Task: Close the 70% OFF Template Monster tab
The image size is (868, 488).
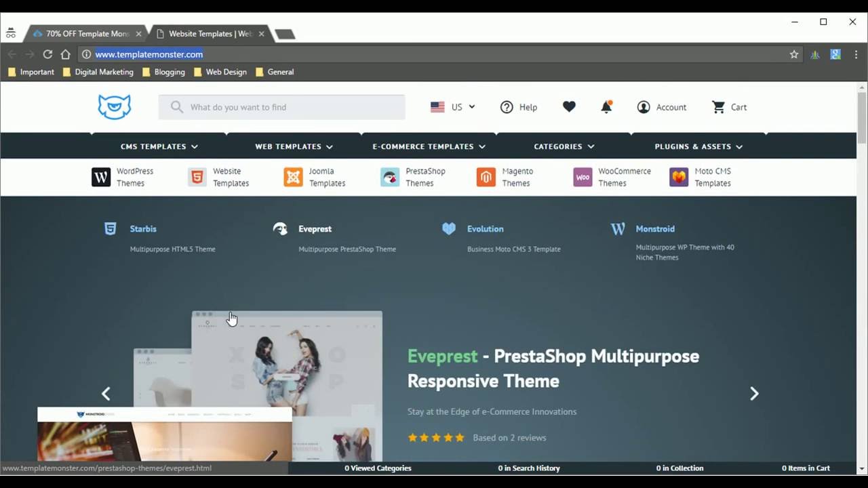Action: point(138,33)
